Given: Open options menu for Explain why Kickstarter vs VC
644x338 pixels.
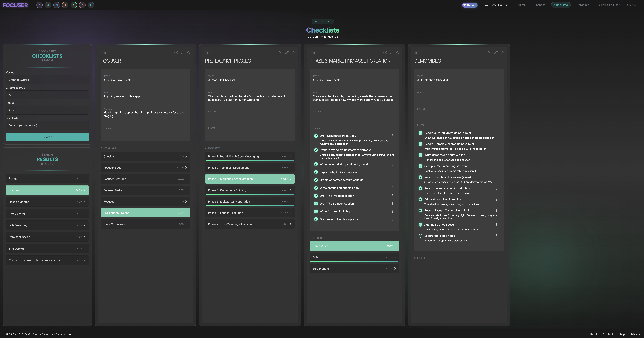Looking at the screenshot, I should coord(392,172).
